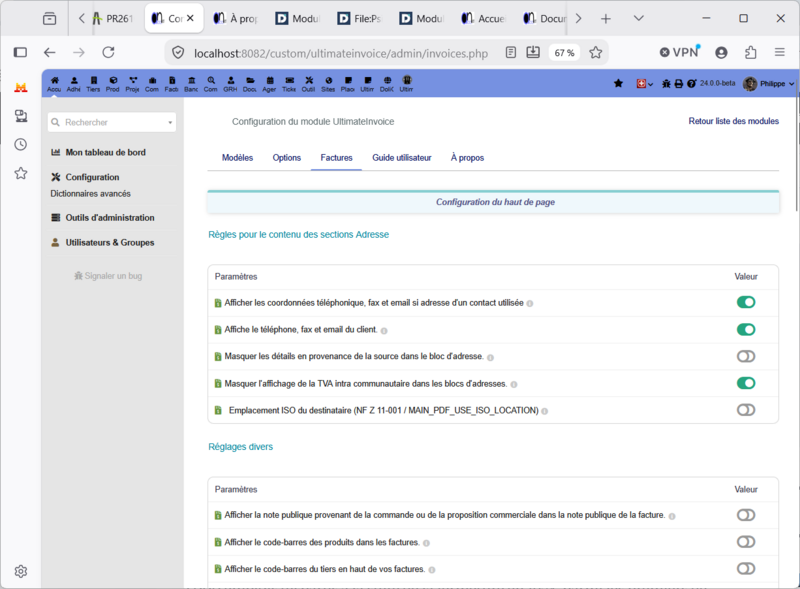
Task: Open browser hamburger main menu
Action: coord(780,52)
